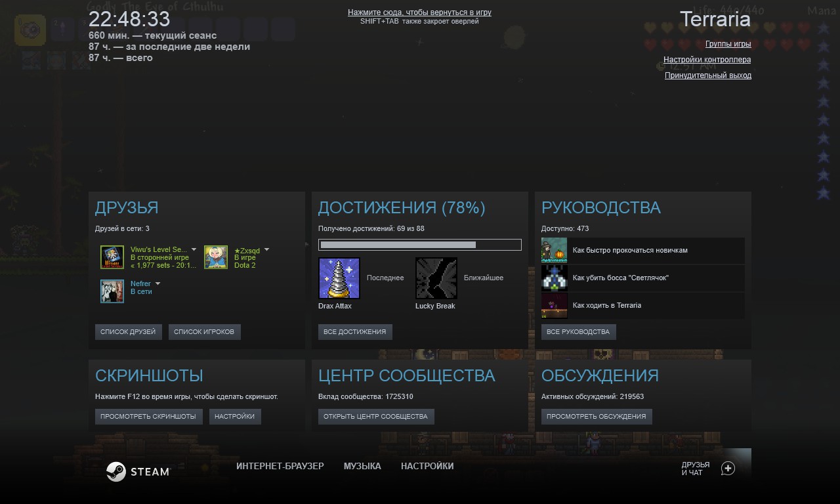Click the 'Принудительный выход' link
The width and height of the screenshot is (840, 504).
[x=708, y=75]
